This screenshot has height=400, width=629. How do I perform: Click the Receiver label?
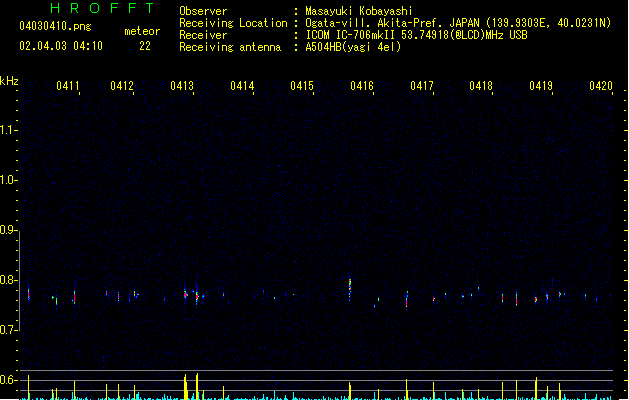(203, 35)
